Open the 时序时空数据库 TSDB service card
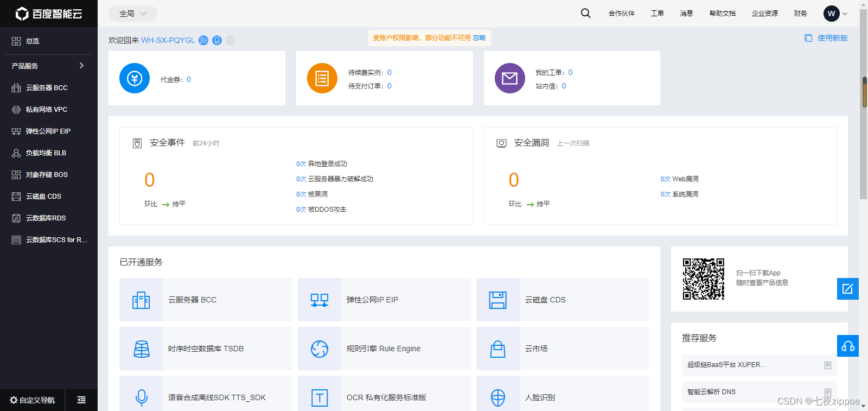The width and height of the screenshot is (868, 411). coord(206,349)
